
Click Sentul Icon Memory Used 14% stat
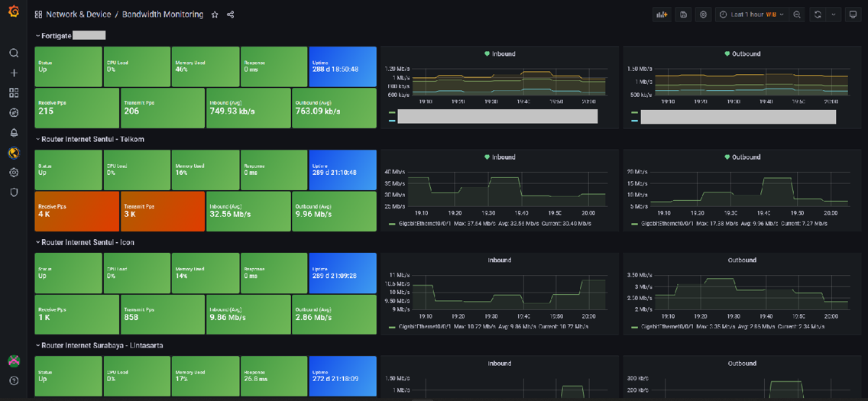click(x=206, y=273)
